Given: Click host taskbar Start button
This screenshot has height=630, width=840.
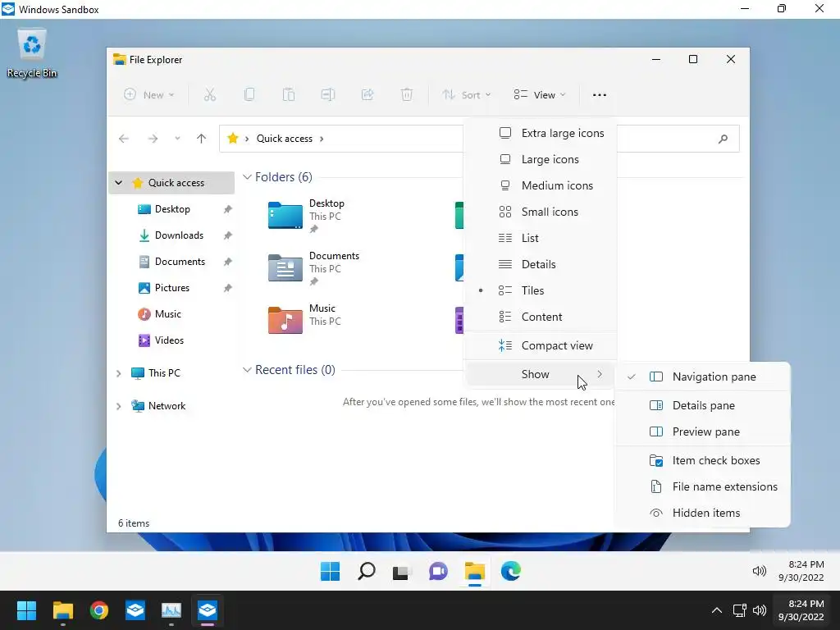Looking at the screenshot, I should (x=26, y=610).
